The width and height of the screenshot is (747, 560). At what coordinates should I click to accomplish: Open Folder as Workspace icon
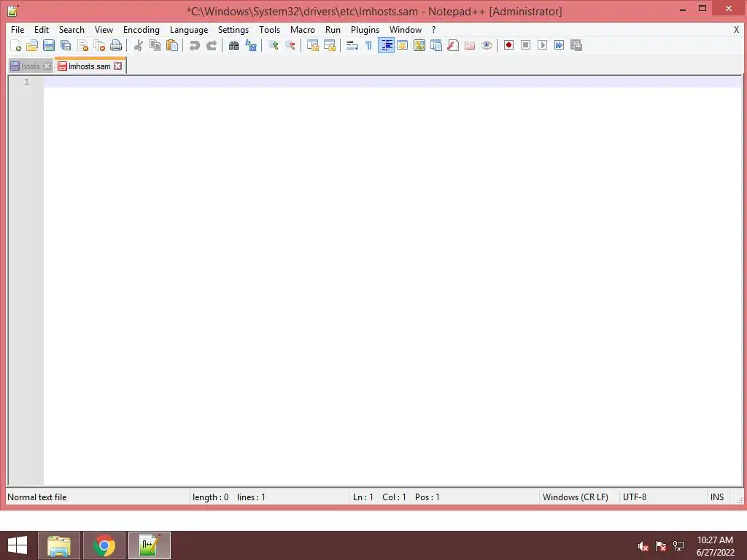click(470, 45)
